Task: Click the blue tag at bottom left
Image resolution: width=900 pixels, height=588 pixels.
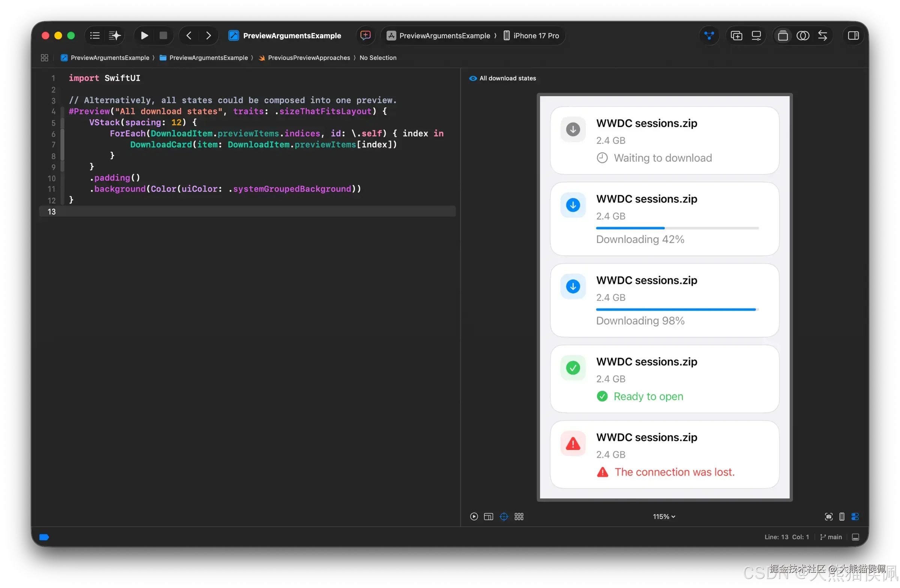Action: pyautogui.click(x=44, y=537)
